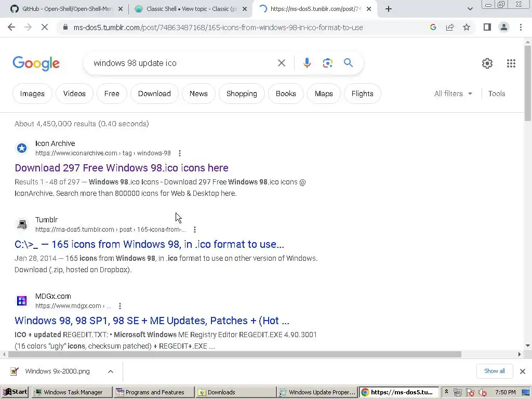Viewport: 532px width, 399px height.
Task: Click the MDGx.com favicon
Action: 22,301
